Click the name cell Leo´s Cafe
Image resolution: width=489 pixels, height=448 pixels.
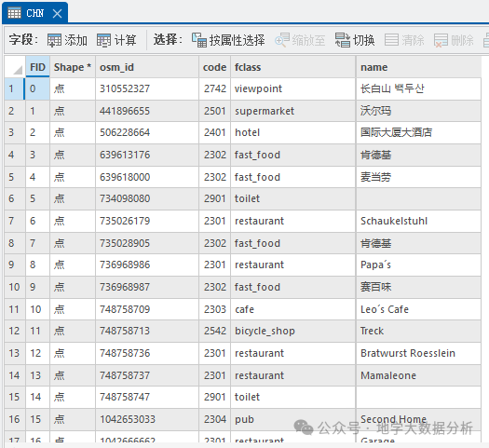coord(418,309)
